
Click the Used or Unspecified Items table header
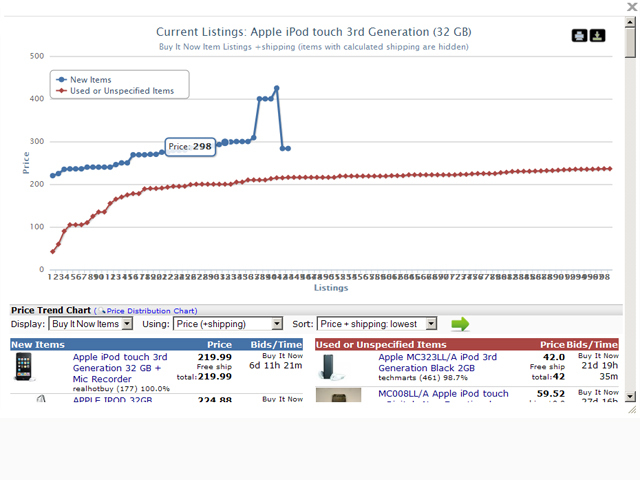[x=467, y=344]
